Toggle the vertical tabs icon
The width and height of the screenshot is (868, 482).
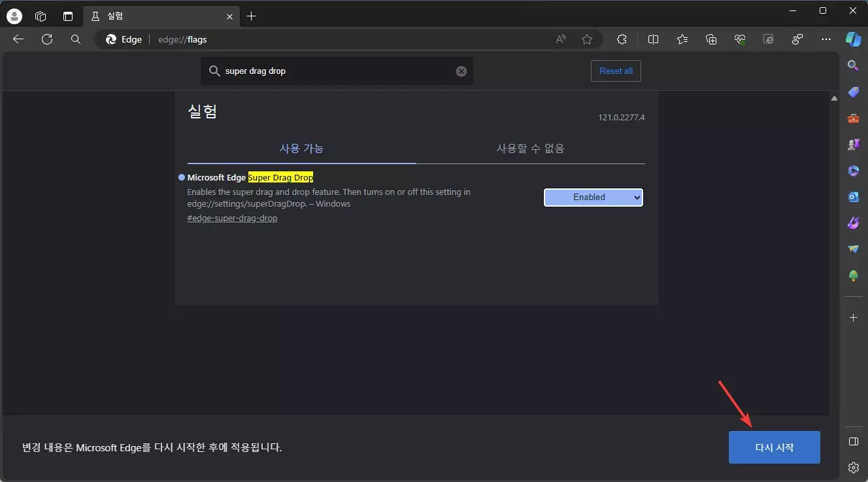click(x=68, y=16)
